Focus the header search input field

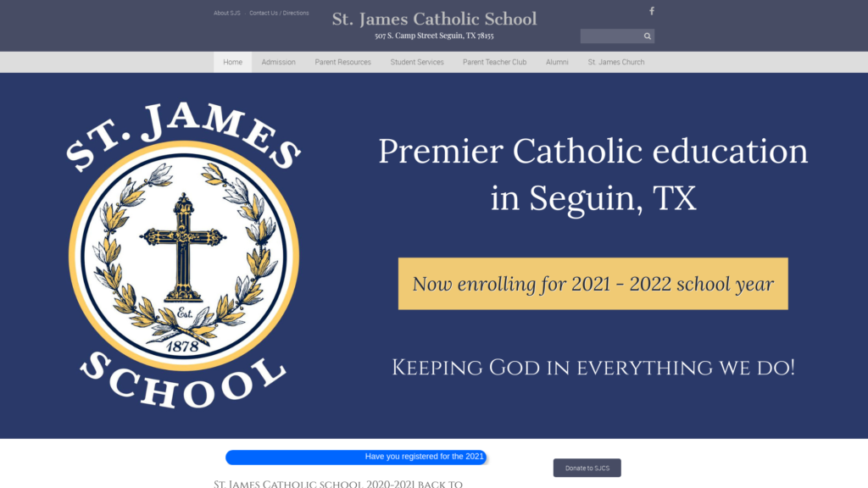tap(609, 36)
